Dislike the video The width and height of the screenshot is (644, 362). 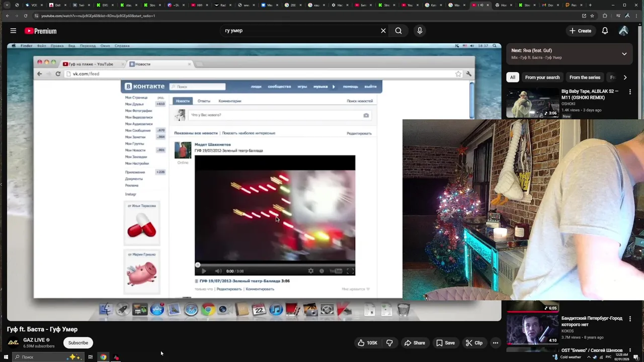389,343
